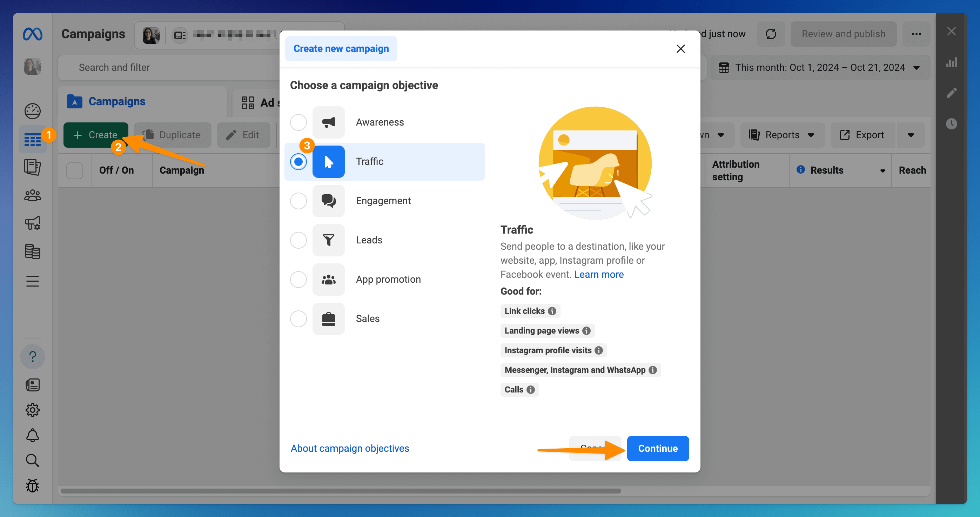This screenshot has height=517, width=980.
Task: Switch to the Campaigns tab
Action: point(116,101)
